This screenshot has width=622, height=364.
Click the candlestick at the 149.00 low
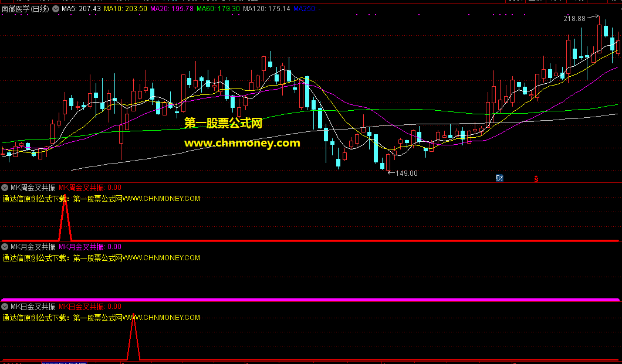tap(388, 162)
